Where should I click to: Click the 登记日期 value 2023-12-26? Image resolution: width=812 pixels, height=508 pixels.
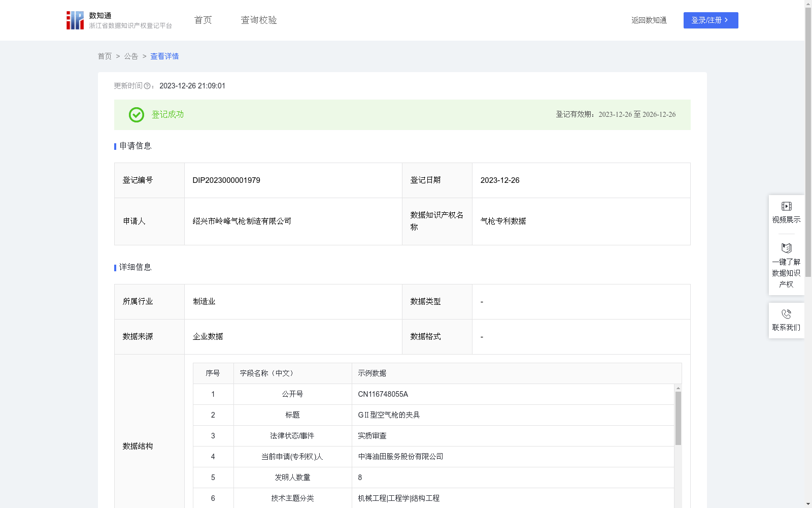(x=500, y=180)
